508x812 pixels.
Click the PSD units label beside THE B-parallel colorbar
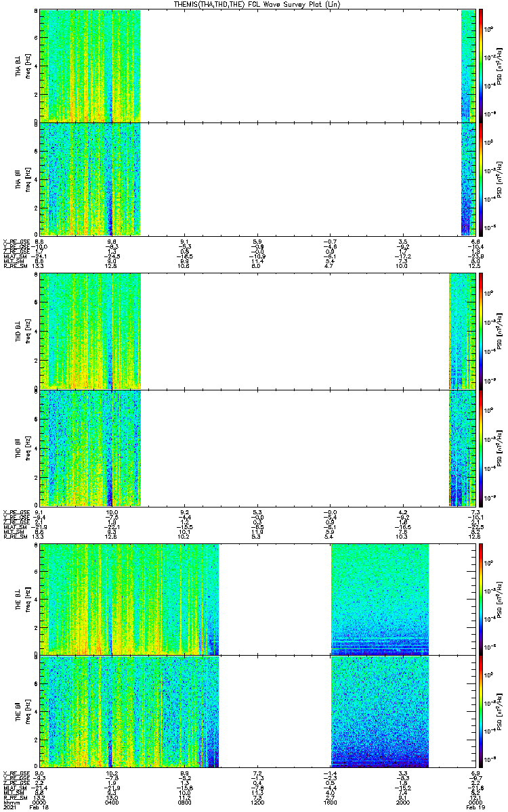pos(500,712)
